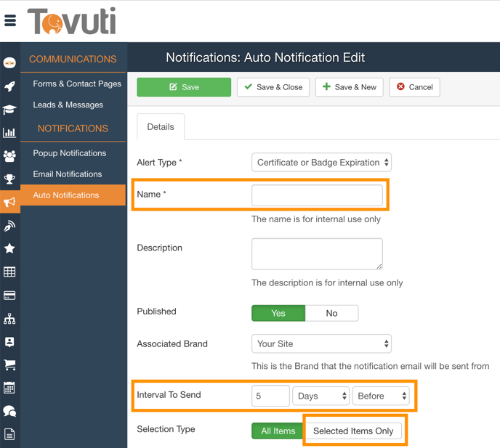
Task: Click the Cancel button
Action: click(414, 87)
